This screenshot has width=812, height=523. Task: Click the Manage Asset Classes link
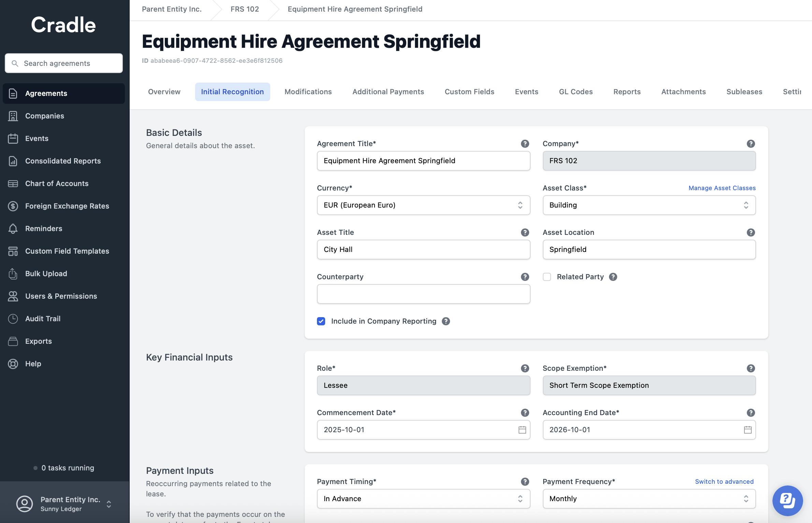pyautogui.click(x=722, y=188)
